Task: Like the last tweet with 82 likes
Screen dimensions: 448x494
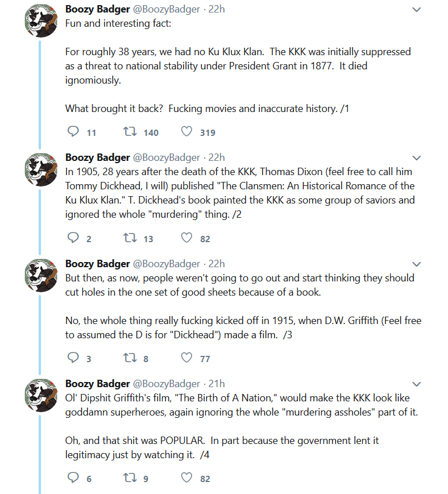Action: [186, 478]
